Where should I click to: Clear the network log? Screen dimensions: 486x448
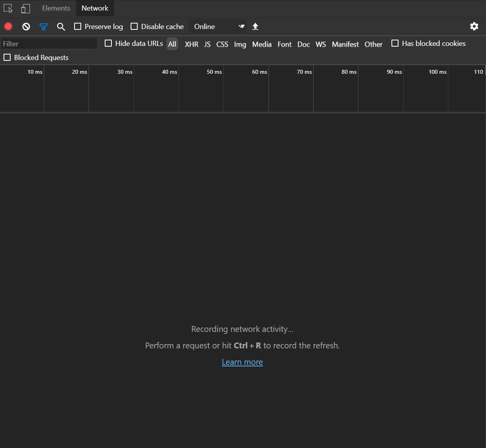pos(25,26)
